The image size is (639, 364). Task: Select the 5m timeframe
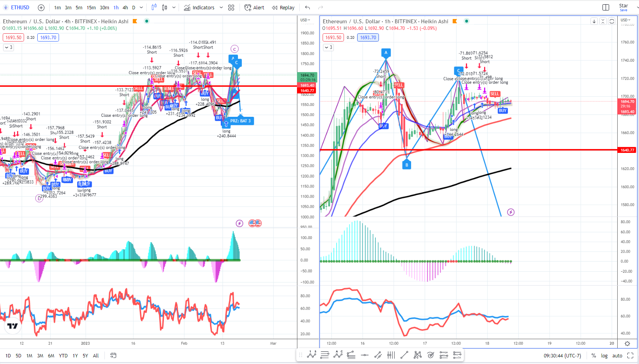tap(79, 7)
